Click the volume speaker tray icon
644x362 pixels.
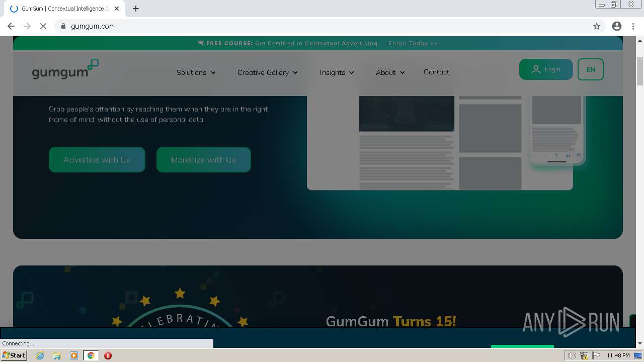click(572, 355)
